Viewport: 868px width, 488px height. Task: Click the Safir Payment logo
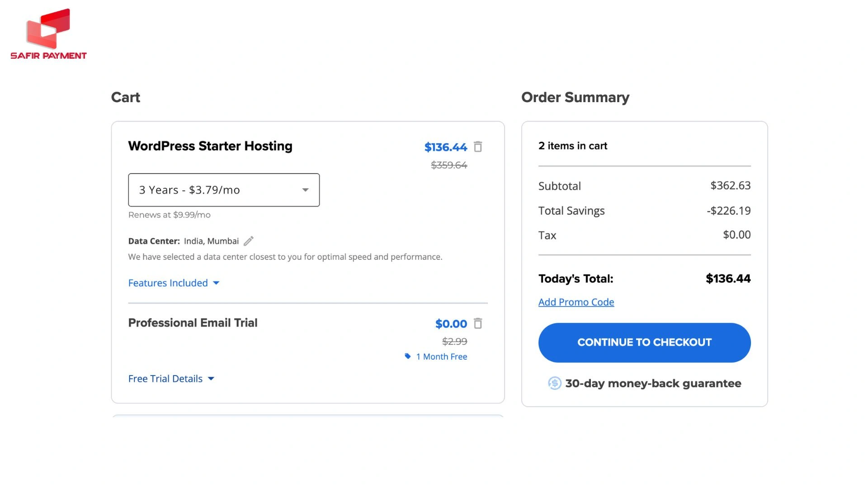48,34
